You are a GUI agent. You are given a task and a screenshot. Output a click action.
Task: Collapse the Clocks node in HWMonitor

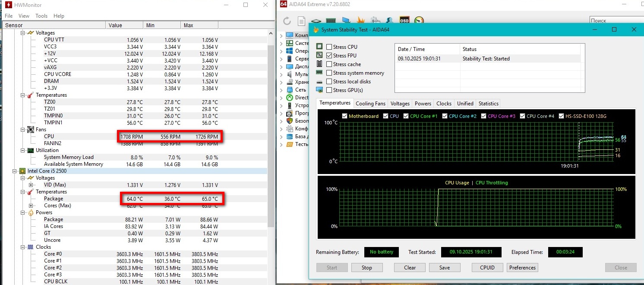tap(22, 247)
